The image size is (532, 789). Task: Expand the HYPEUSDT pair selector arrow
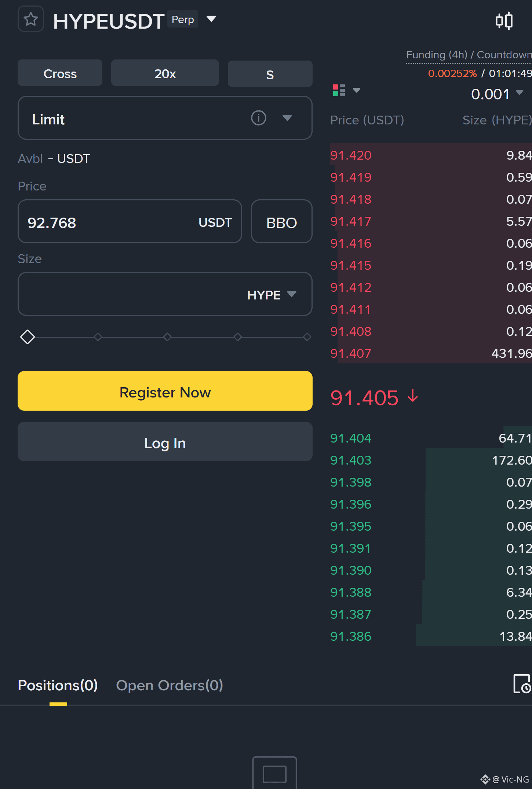point(211,19)
